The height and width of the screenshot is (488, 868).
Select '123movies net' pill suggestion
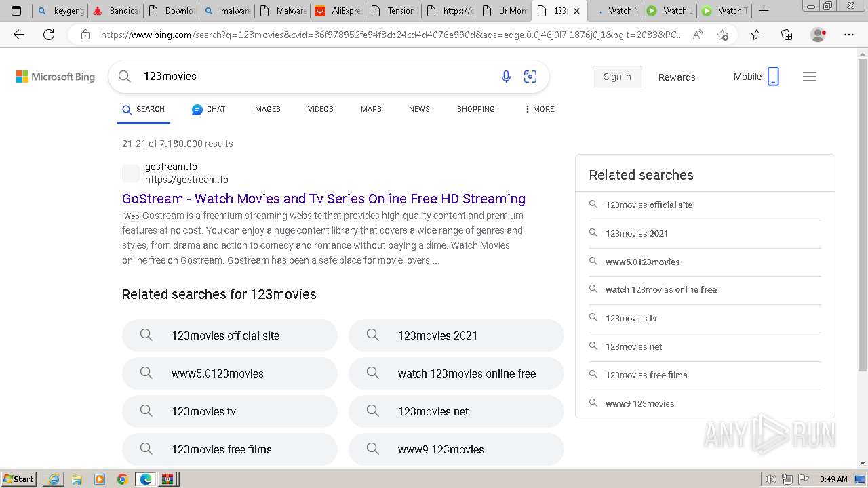coord(456,411)
